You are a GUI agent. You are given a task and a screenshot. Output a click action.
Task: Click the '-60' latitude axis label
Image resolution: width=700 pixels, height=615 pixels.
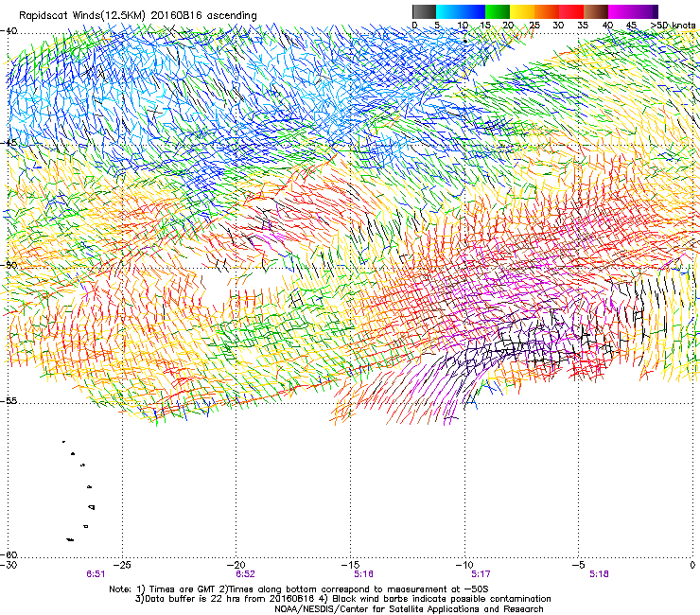(9, 554)
